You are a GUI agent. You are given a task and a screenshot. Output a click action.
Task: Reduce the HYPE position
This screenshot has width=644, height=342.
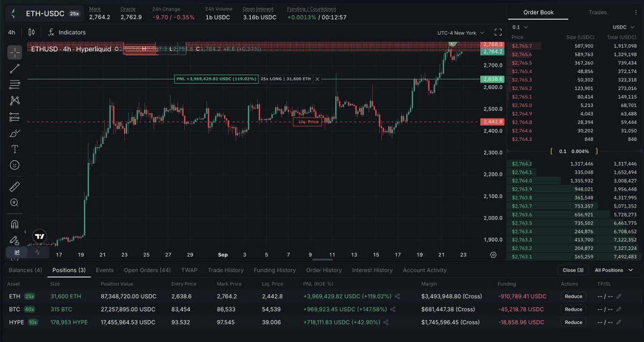tap(573, 322)
